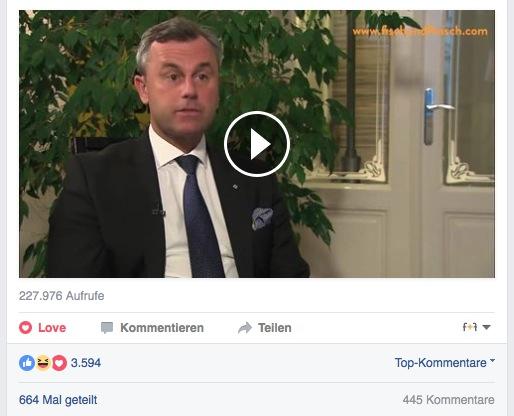514x416 pixels.
Task: Expand the post-as identity dropdown arrow
Action: pos(486,327)
